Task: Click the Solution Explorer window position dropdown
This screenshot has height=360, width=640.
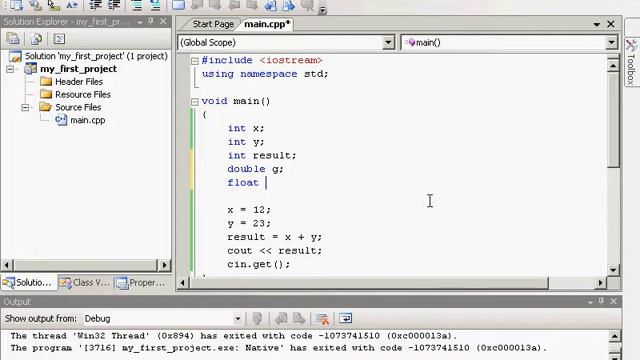Action: click(140, 22)
